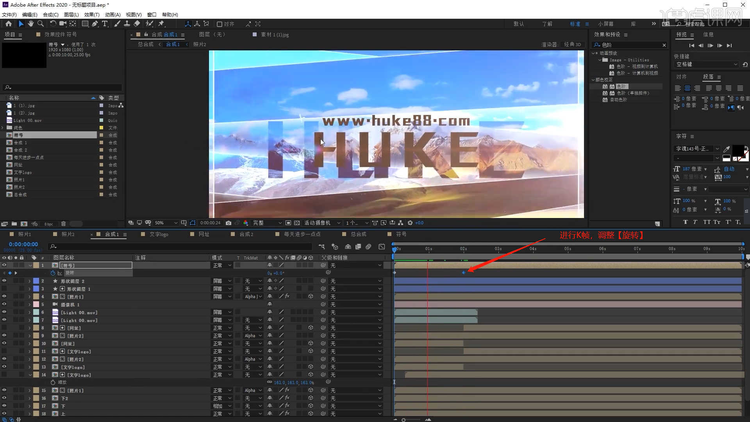Select the Rectangle shape tool
The image size is (750, 422).
pos(85,23)
